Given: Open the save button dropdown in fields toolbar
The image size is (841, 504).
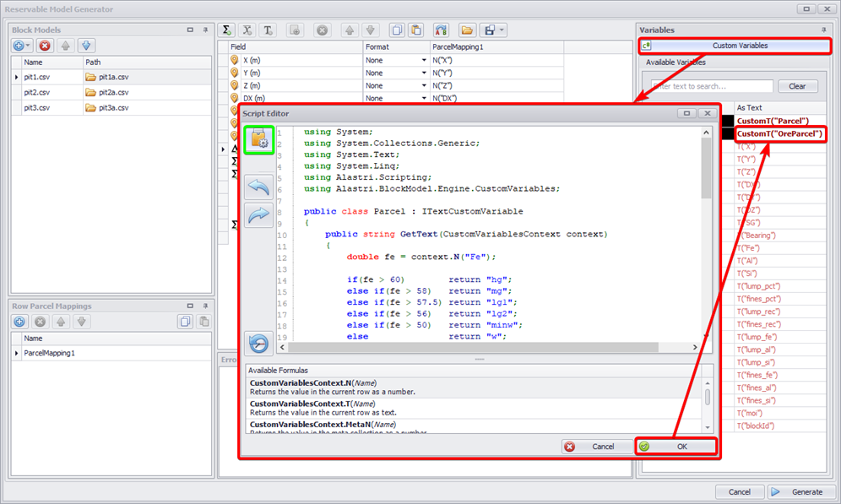Looking at the screenshot, I should 502,30.
